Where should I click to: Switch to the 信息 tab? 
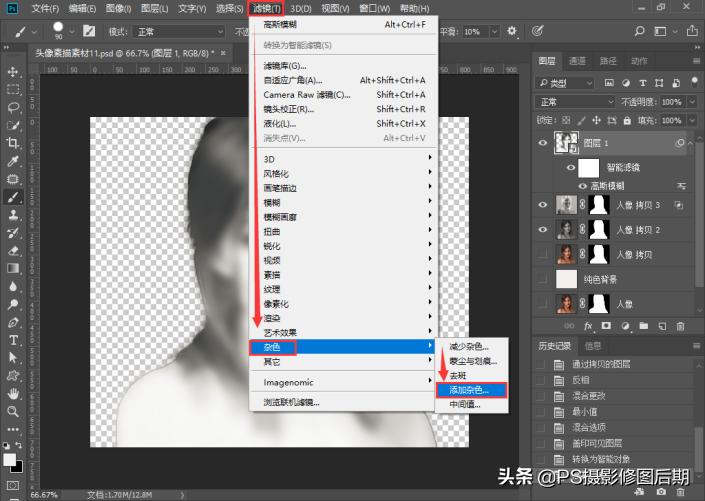tap(593, 346)
